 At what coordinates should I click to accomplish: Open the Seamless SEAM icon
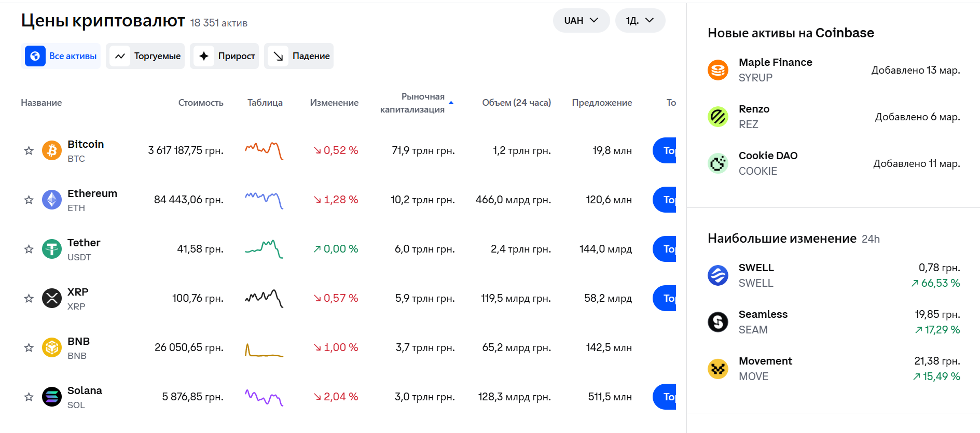pyautogui.click(x=718, y=322)
